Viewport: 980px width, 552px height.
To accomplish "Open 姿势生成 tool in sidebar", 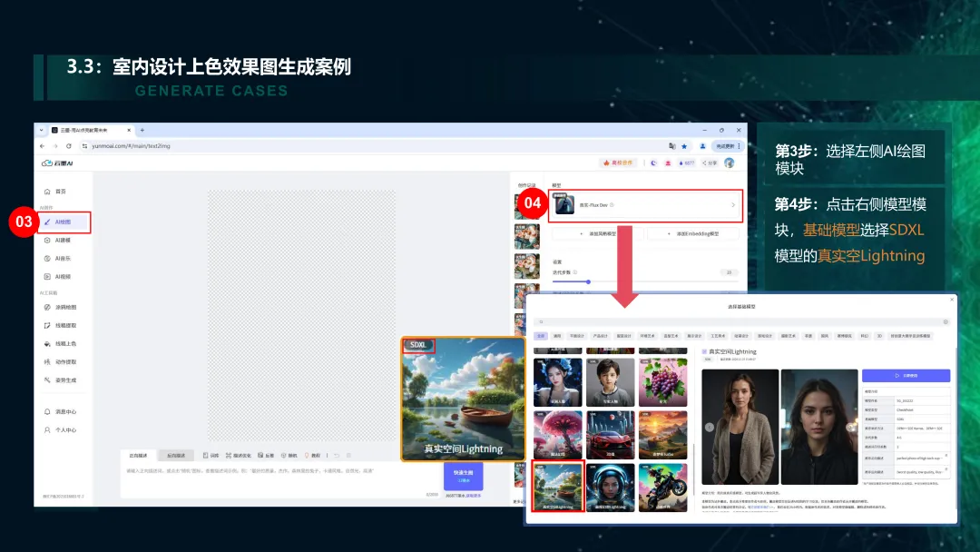I will pos(60,379).
